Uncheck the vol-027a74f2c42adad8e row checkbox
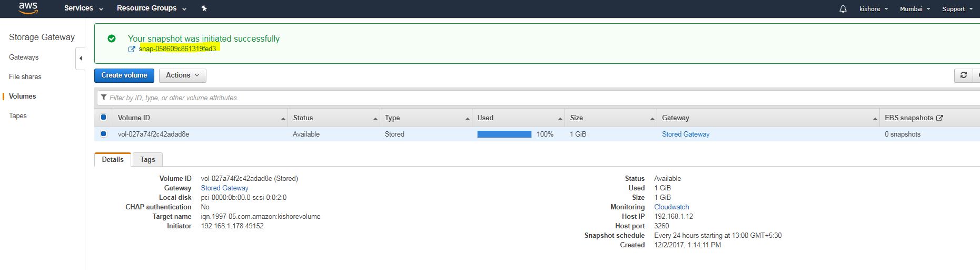Viewport: 980px width, 270px height. click(x=104, y=134)
